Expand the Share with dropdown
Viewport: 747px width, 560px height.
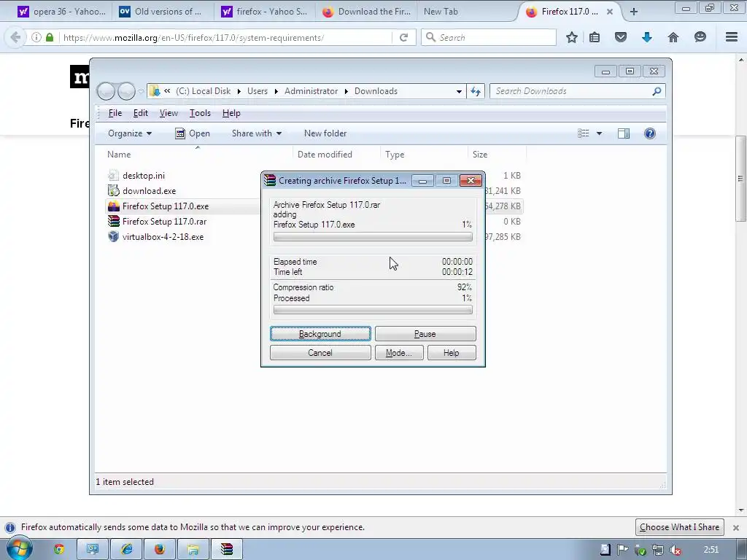click(256, 133)
